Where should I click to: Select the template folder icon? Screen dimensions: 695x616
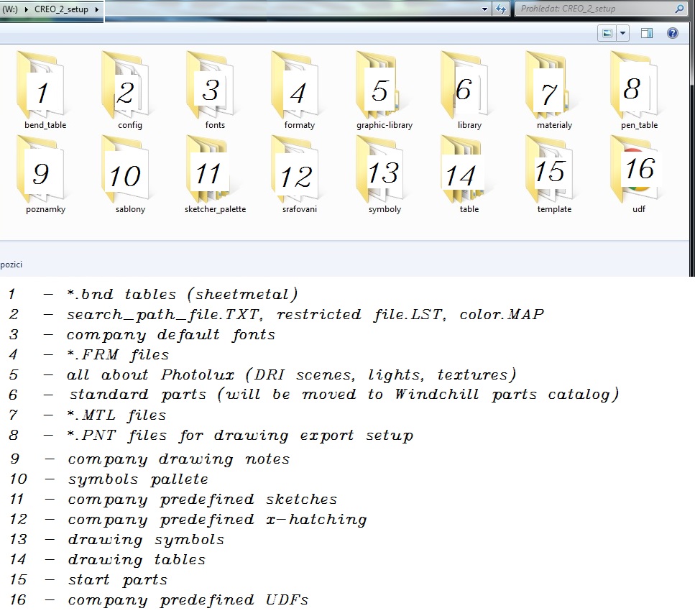coord(550,170)
